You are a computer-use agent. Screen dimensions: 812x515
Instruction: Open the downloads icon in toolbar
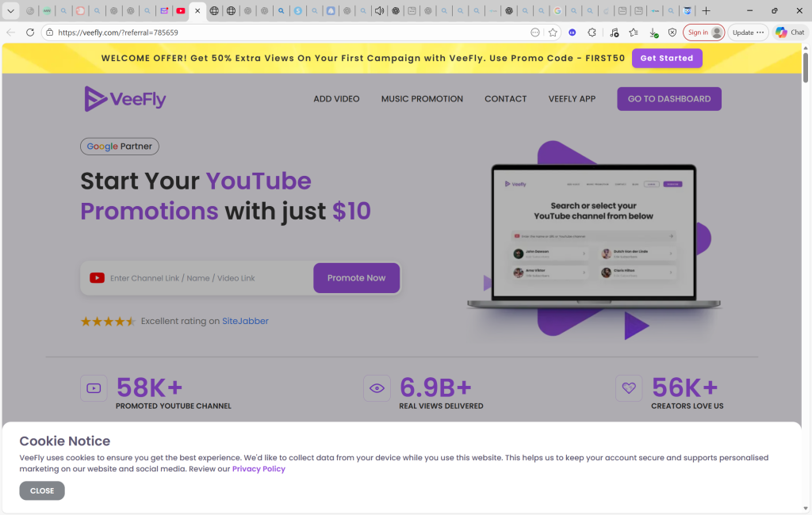click(x=653, y=32)
